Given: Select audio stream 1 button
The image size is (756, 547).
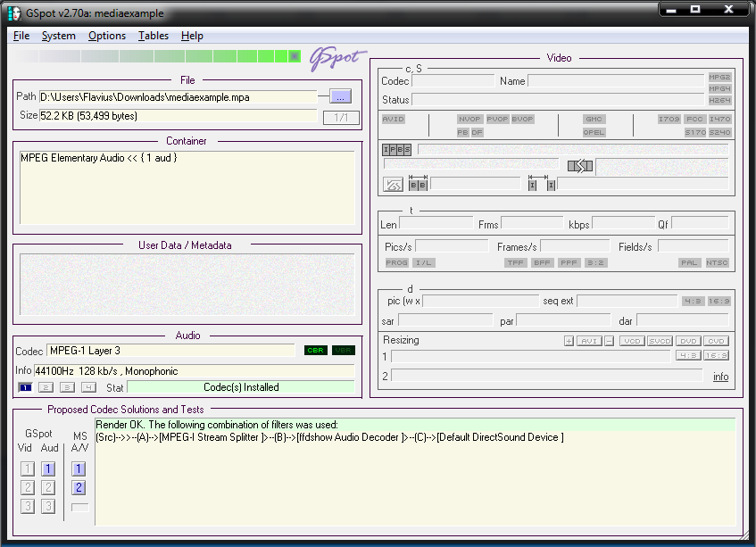Looking at the screenshot, I should 25,387.
